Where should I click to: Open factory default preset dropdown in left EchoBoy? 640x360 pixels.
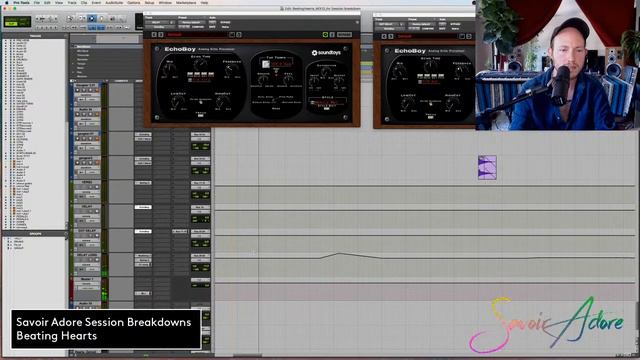pos(191,22)
